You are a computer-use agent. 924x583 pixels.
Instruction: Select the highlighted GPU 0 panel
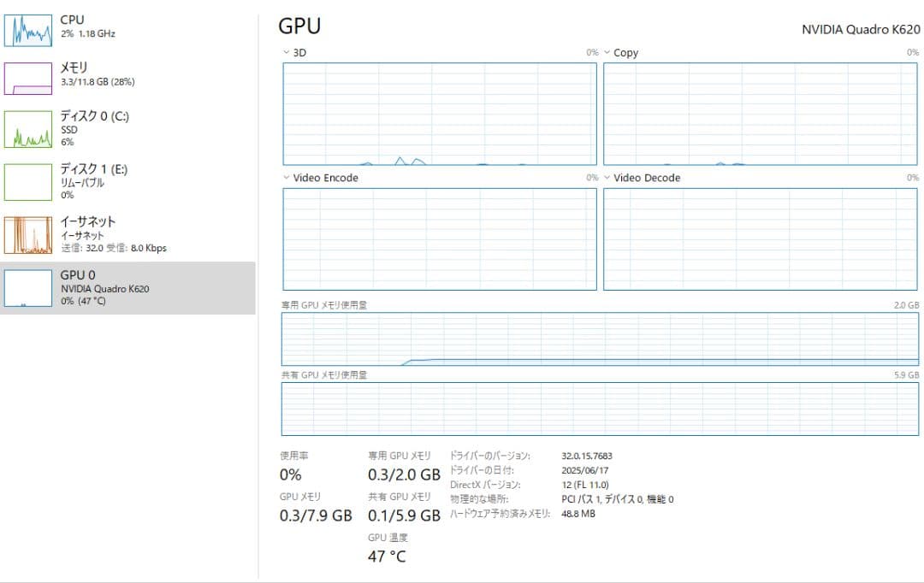click(x=128, y=287)
